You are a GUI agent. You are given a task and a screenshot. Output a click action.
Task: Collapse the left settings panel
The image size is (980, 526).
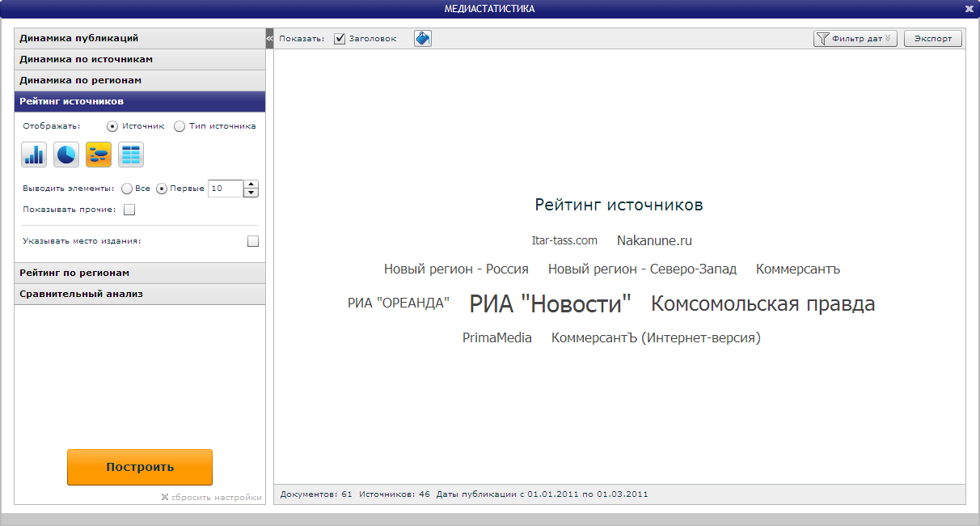click(x=269, y=38)
